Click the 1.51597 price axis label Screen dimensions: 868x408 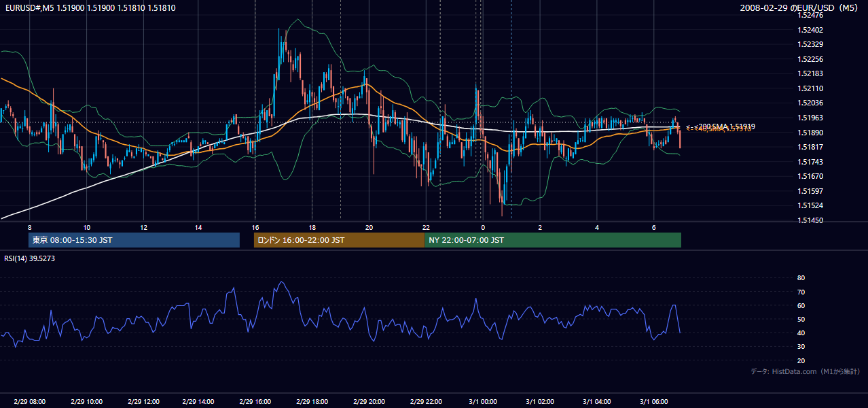click(810, 191)
